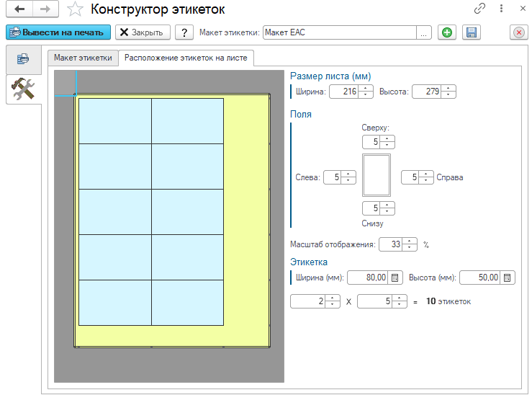Copy link using the chain icon
Viewport: 532px width, 395px height.
coord(479,9)
